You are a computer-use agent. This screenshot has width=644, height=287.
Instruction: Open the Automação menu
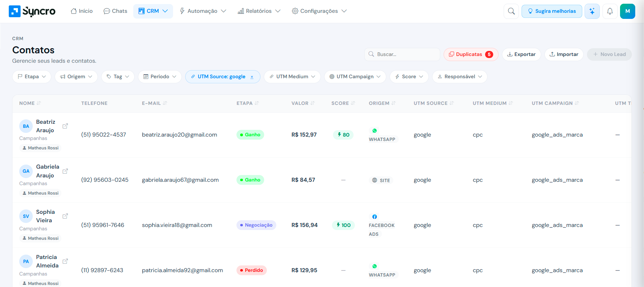coord(203,11)
